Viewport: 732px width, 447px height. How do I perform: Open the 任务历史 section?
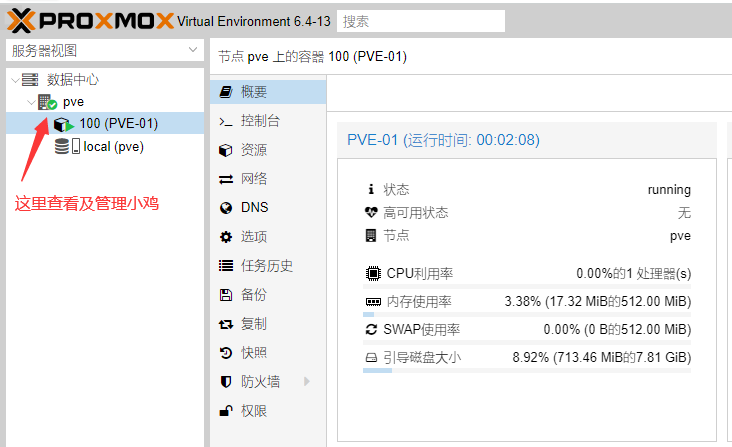266,266
